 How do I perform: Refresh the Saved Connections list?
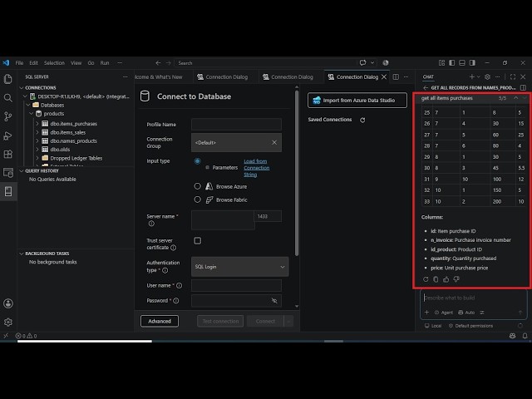click(362, 120)
